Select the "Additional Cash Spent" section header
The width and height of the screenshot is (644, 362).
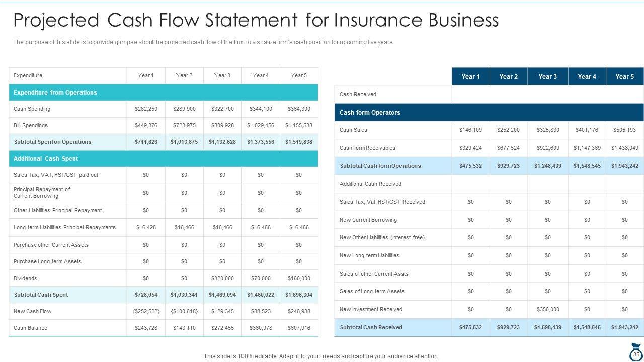pos(46,159)
